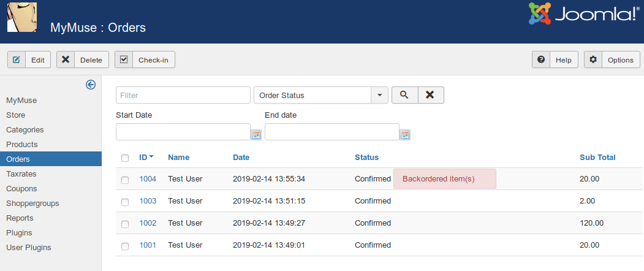The image size is (644, 271).
Task: Click the Help question mark icon
Action: click(x=541, y=59)
